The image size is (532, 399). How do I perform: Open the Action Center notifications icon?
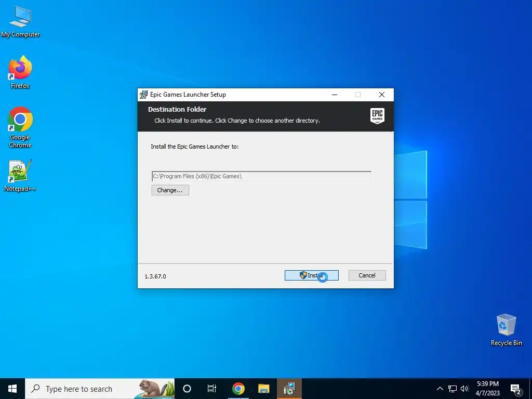pos(516,389)
